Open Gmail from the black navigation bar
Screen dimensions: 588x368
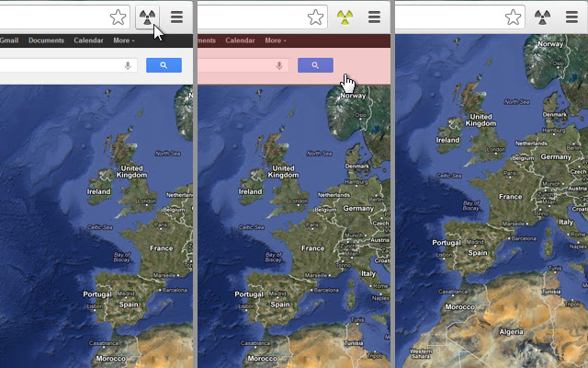pyautogui.click(x=9, y=40)
